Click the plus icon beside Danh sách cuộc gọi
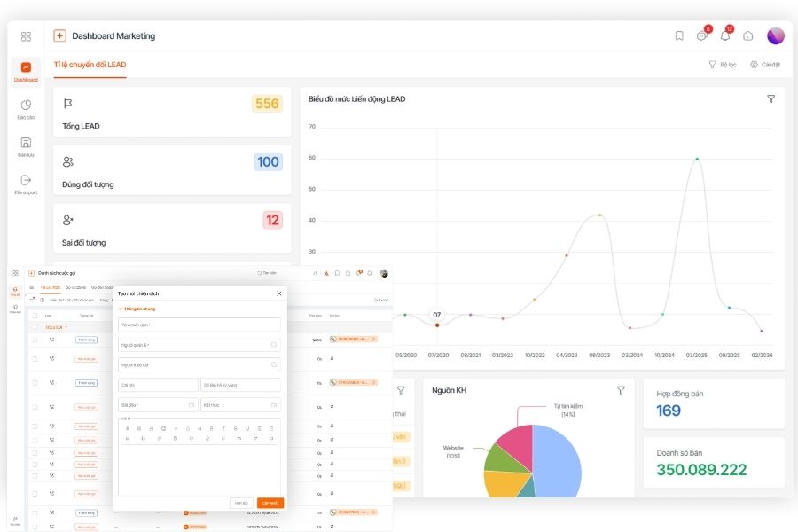This screenshot has width=798, height=532. [x=31, y=273]
